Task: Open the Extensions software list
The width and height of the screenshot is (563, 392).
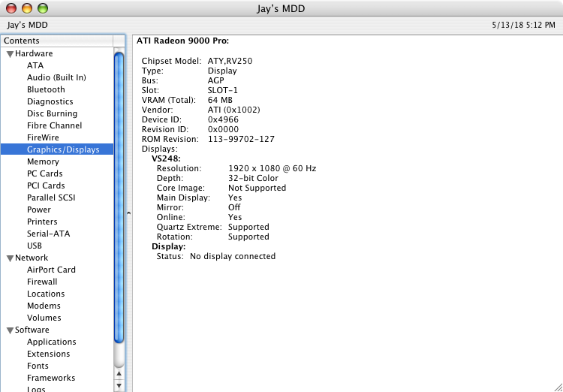Action: 48,354
